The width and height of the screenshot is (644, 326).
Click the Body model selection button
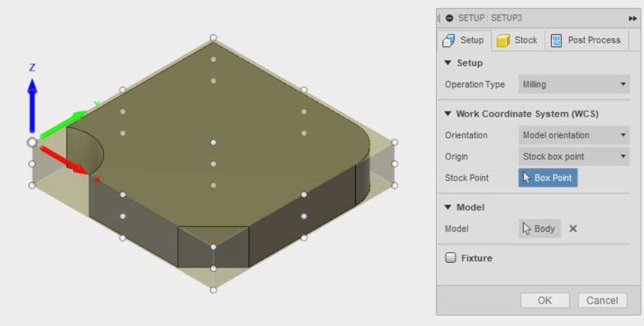[x=540, y=229]
